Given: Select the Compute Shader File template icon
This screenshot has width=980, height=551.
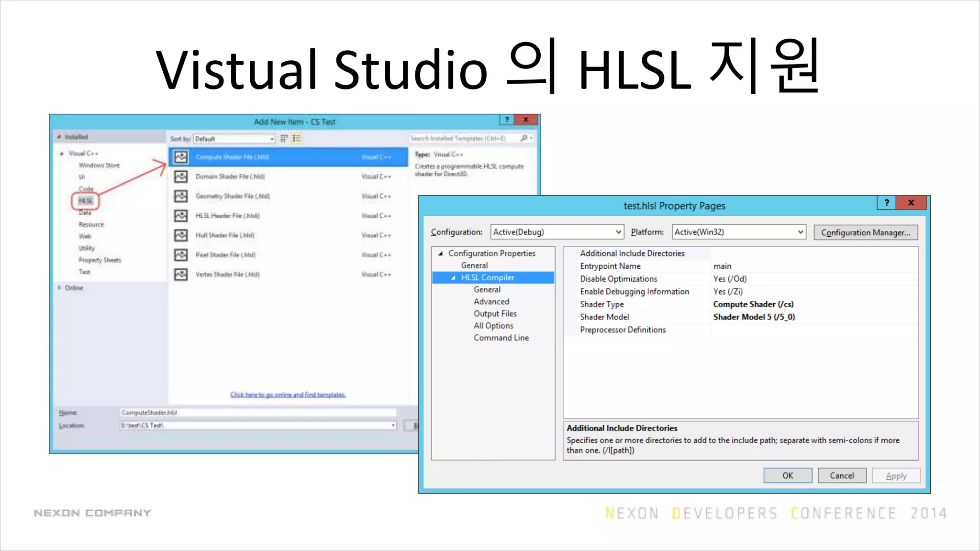Looking at the screenshot, I should click(181, 157).
